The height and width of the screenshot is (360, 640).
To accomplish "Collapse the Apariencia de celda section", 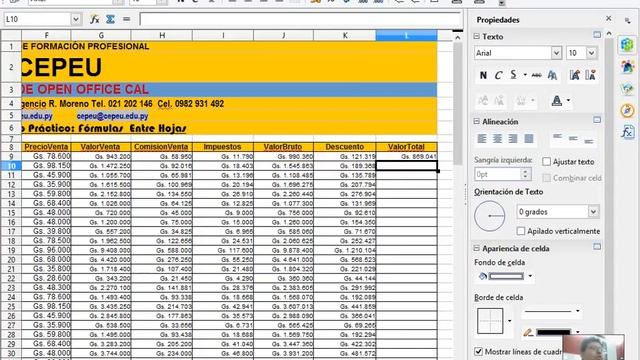I will pyautogui.click(x=476, y=248).
